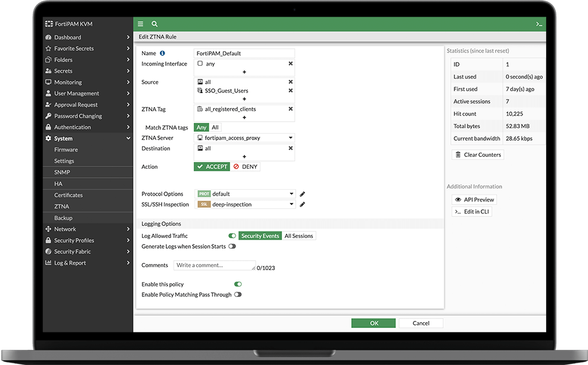The height and width of the screenshot is (365, 588).
Task: Click the hamburger menu icon in top bar
Action: pos(141,24)
